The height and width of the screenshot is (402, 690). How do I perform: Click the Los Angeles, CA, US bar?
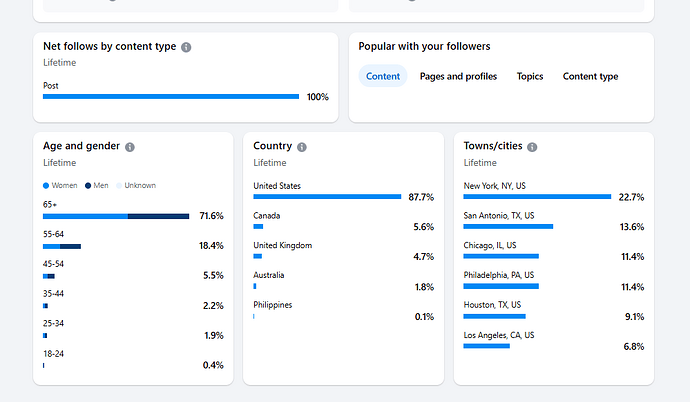(487, 346)
